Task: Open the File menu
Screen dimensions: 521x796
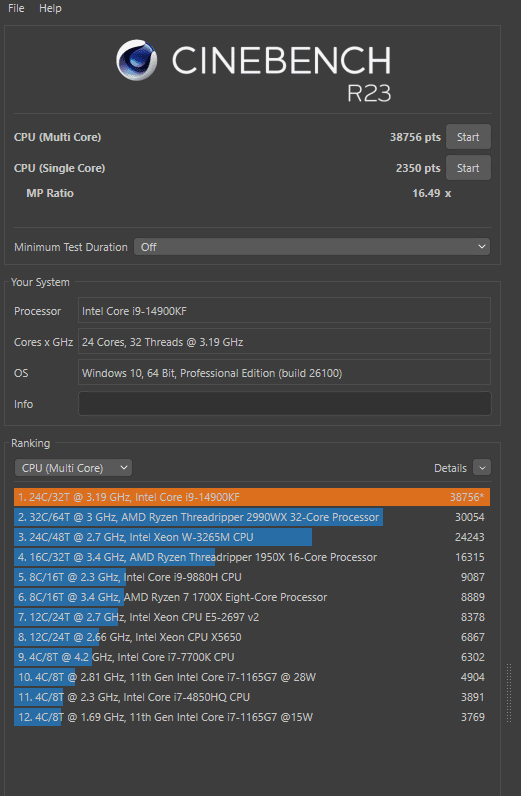Action: pyautogui.click(x=16, y=8)
